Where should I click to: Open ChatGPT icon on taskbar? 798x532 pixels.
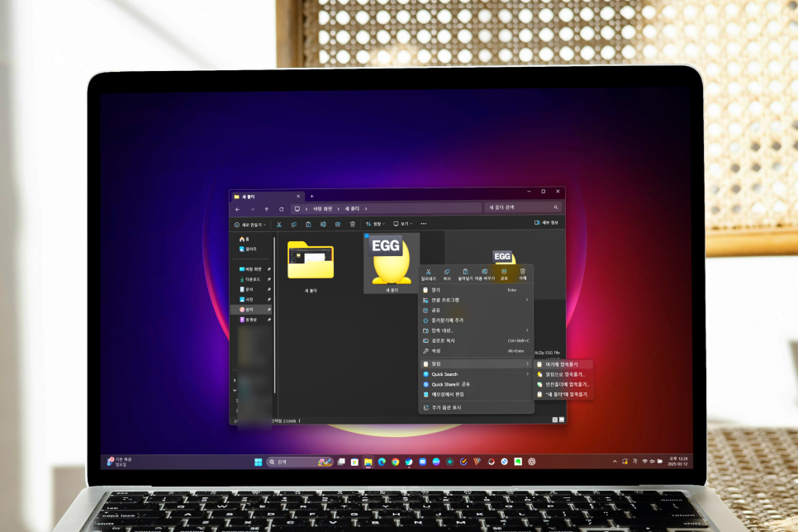532,462
